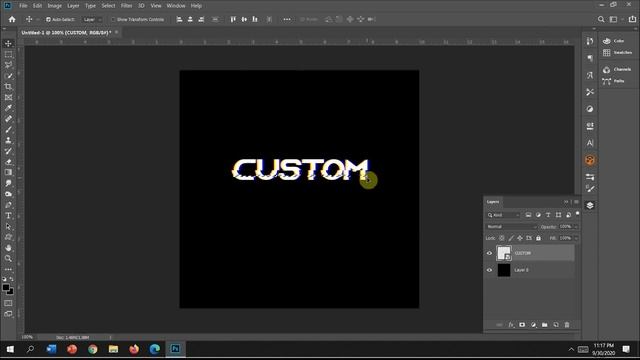Image resolution: width=640 pixels, height=360 pixels.
Task: Select the History Brush tool
Action: pyautogui.click(x=8, y=151)
